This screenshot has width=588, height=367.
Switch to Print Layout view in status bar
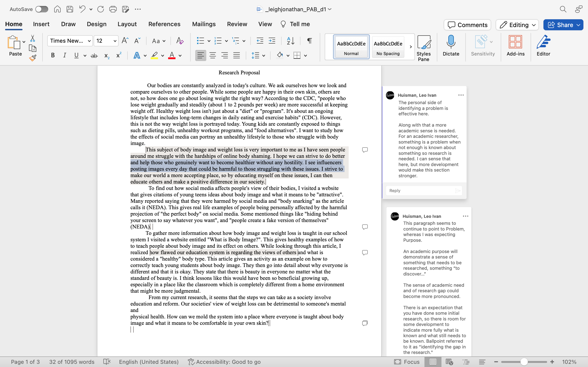click(x=433, y=362)
